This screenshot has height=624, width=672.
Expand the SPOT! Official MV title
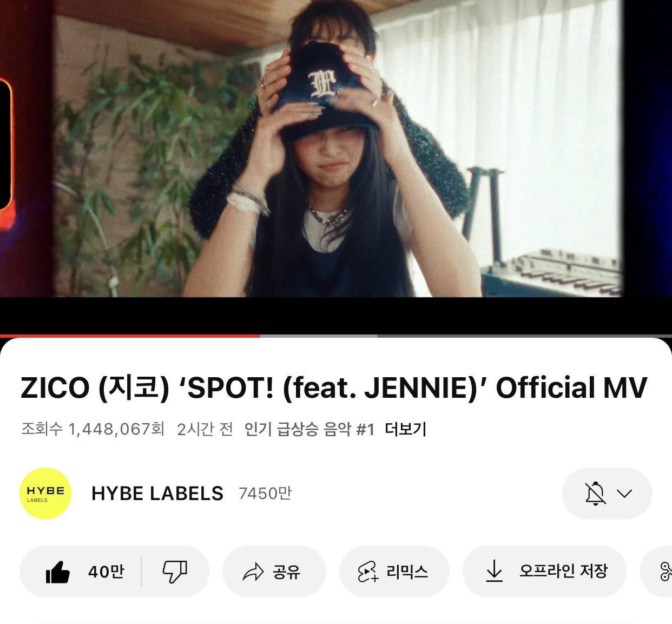point(334,387)
